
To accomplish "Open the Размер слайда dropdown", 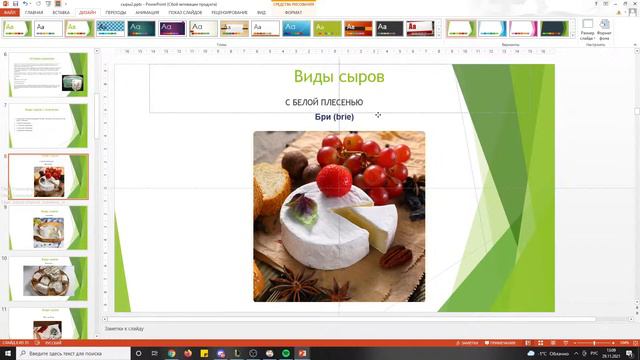I will tap(587, 29).
